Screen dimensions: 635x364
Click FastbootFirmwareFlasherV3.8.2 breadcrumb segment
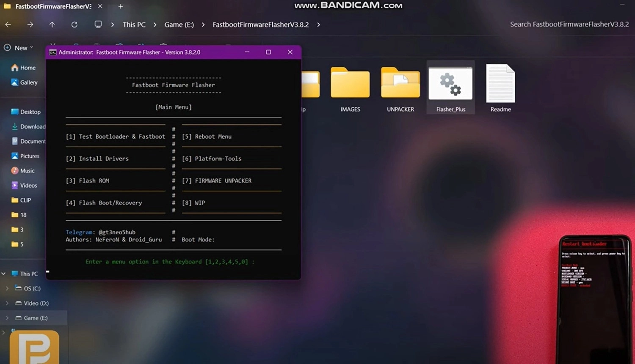tap(261, 25)
